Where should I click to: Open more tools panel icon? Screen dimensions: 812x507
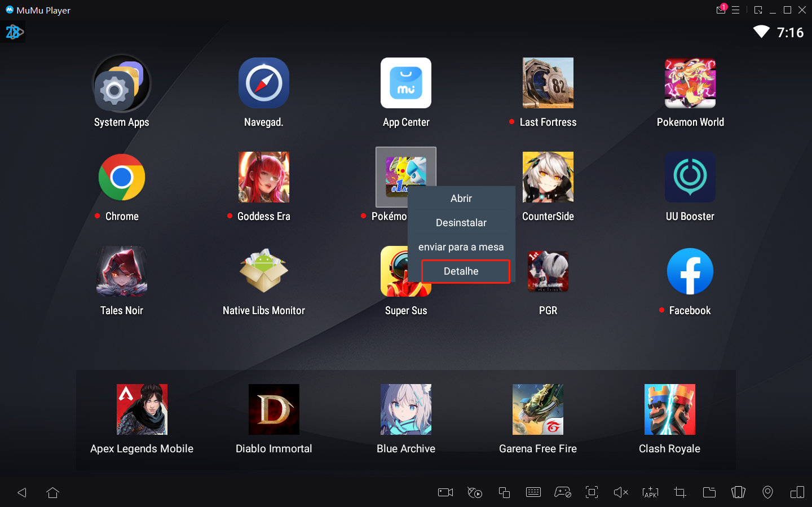(797, 492)
